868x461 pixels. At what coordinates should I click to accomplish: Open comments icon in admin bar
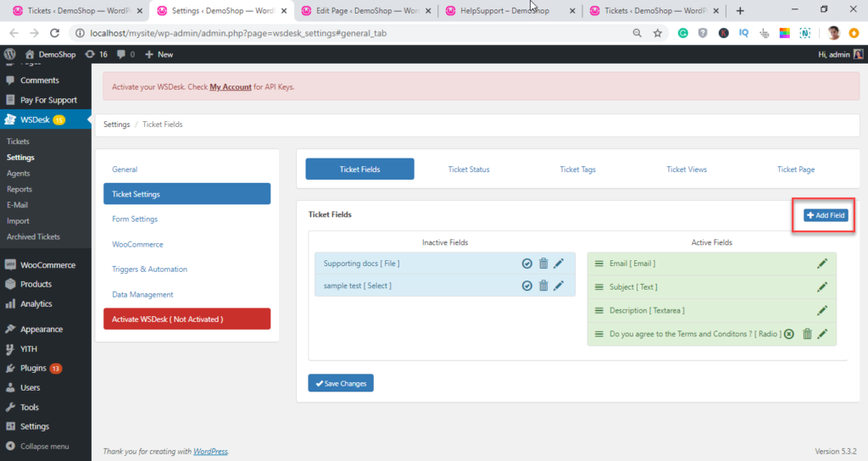pos(125,54)
